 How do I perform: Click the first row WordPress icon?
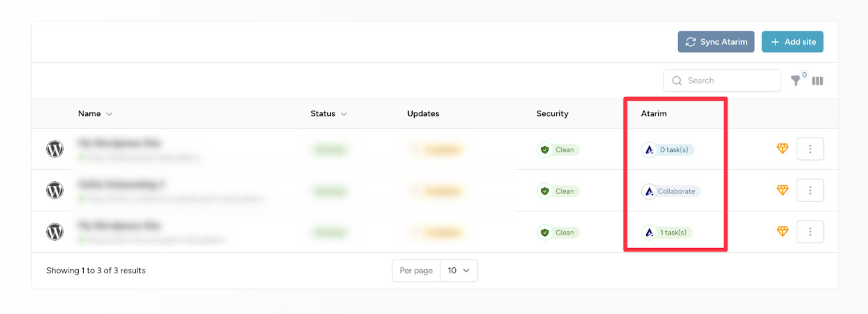pyautogui.click(x=55, y=149)
